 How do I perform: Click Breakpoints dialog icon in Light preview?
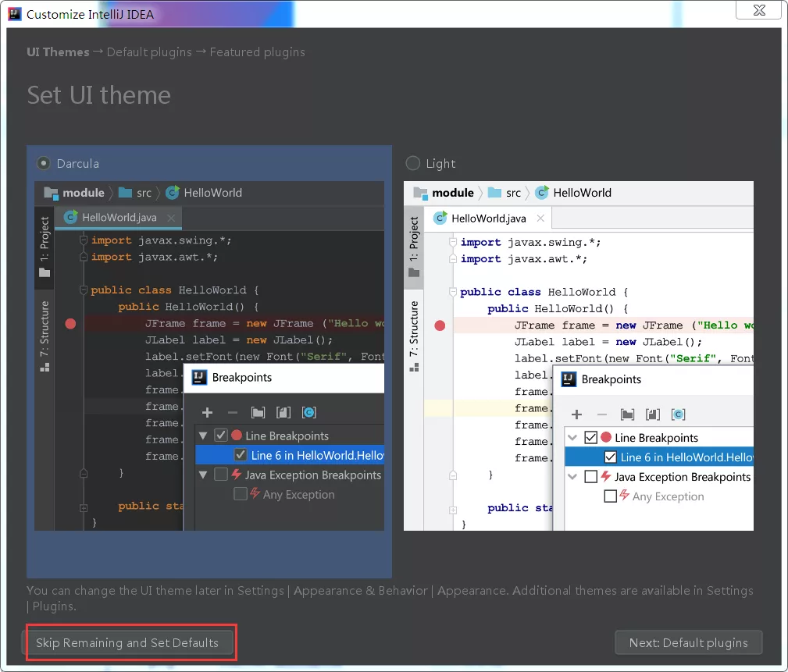point(569,379)
